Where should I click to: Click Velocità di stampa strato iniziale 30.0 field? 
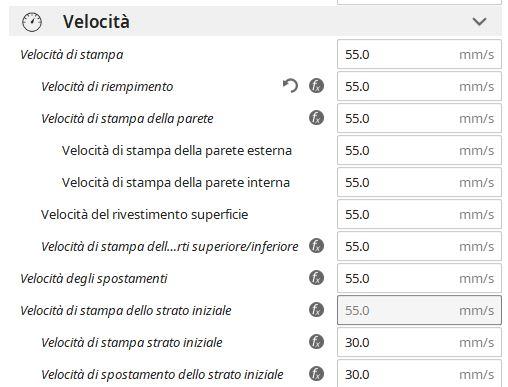click(419, 342)
